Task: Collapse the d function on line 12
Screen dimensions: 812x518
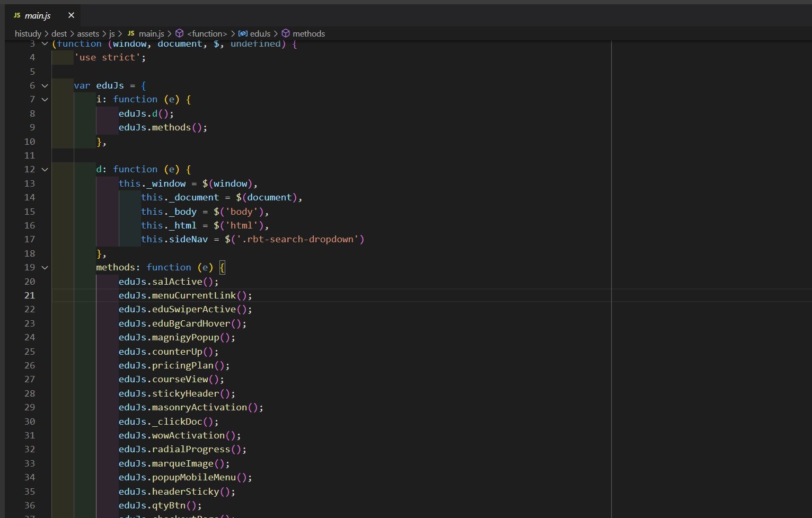Action: [x=45, y=169]
